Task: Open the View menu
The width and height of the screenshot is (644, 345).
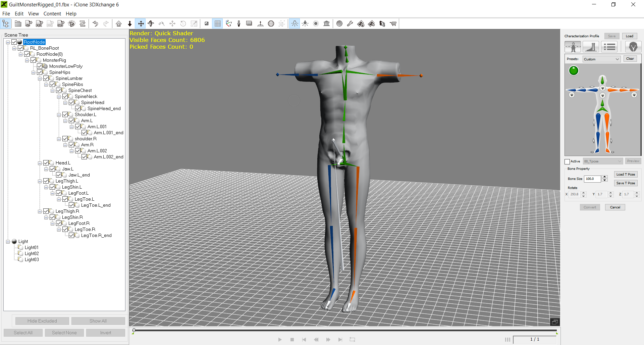Action: [33, 14]
